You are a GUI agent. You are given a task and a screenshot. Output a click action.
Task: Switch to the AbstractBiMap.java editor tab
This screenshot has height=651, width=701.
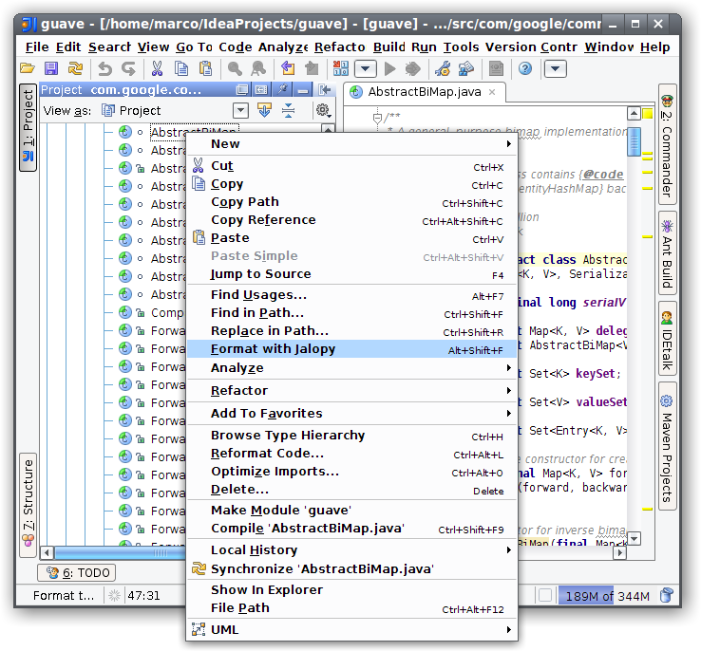click(424, 92)
